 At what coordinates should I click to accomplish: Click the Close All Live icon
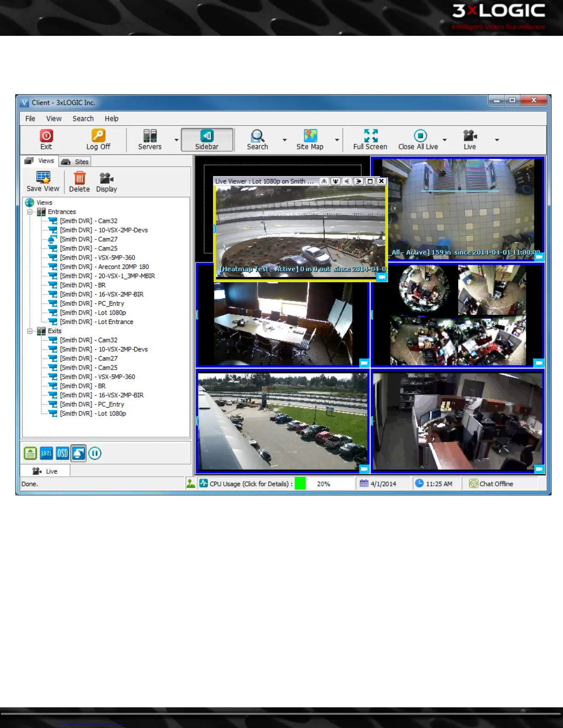pyautogui.click(x=420, y=136)
